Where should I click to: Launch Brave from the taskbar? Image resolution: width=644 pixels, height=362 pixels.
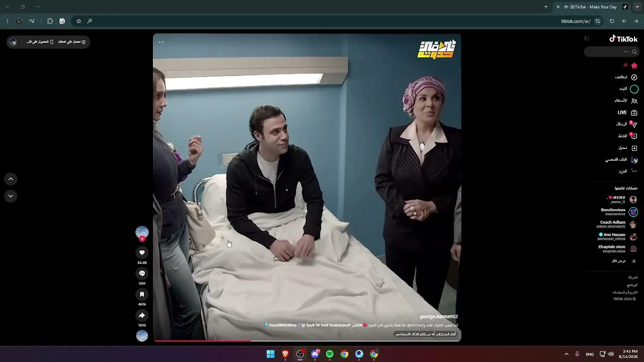tap(285, 354)
